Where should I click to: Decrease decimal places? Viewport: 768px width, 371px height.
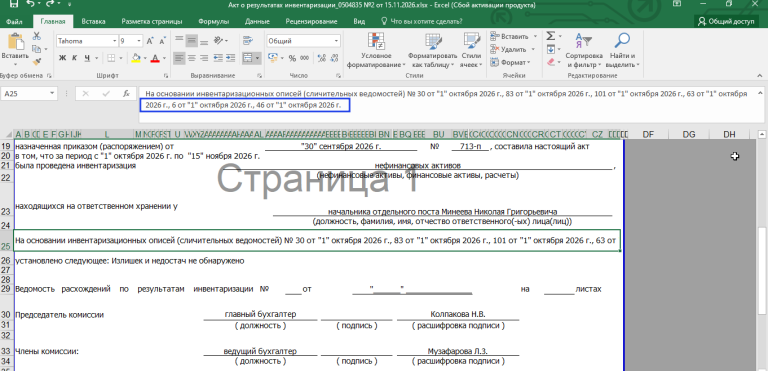click(334, 58)
